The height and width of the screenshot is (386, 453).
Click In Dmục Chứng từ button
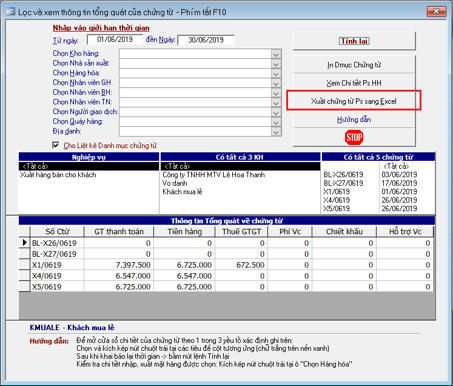354,65
